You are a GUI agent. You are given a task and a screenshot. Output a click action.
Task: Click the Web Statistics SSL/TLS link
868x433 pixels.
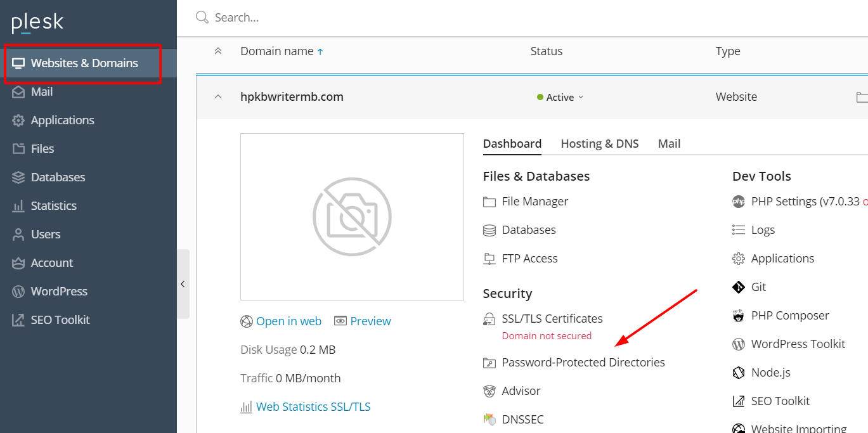tap(313, 407)
